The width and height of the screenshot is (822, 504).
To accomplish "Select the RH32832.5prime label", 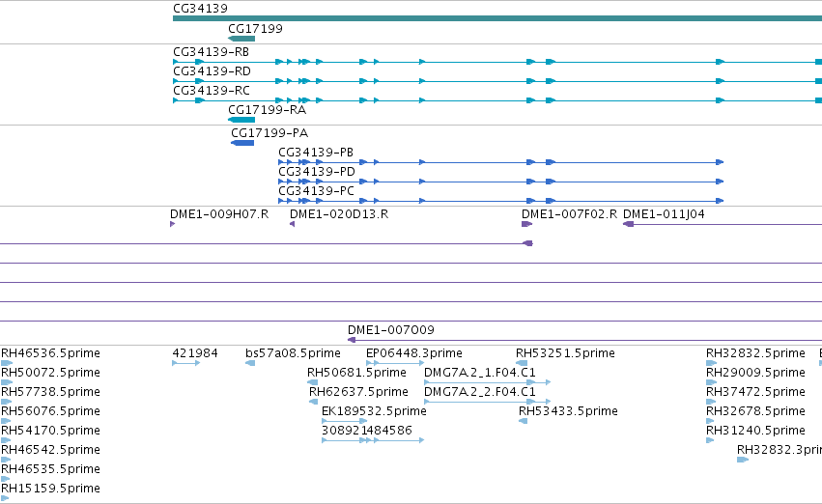I will (x=755, y=353).
